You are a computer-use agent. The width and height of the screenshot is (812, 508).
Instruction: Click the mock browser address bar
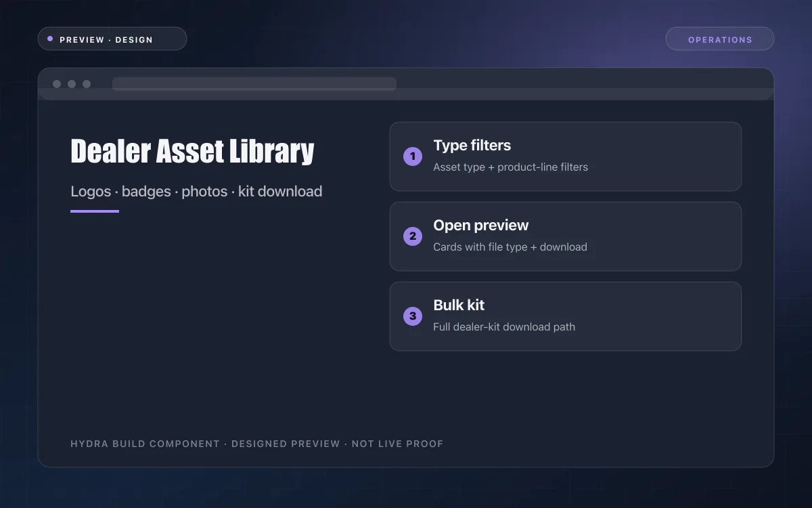point(254,84)
